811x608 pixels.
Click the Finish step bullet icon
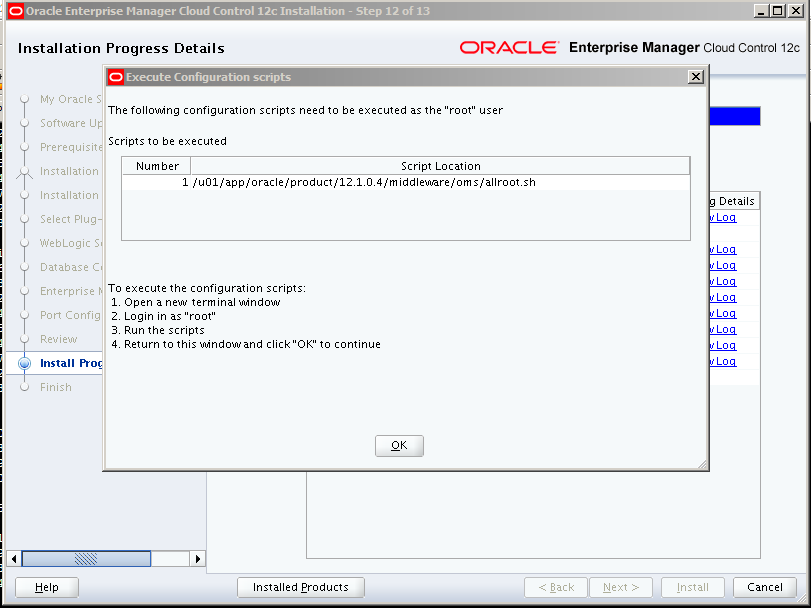(24, 387)
